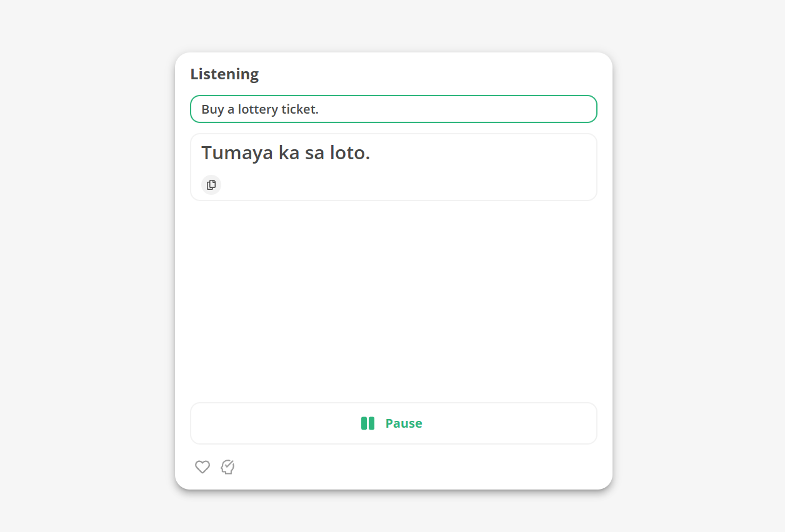Click the empty space right of the head-check icon
785x532 pixels.
(x=412, y=467)
